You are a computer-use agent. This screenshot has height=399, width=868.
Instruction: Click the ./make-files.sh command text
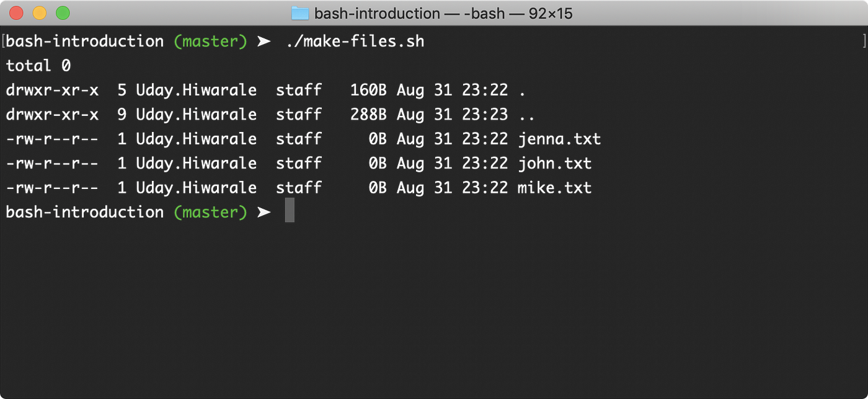coord(353,41)
